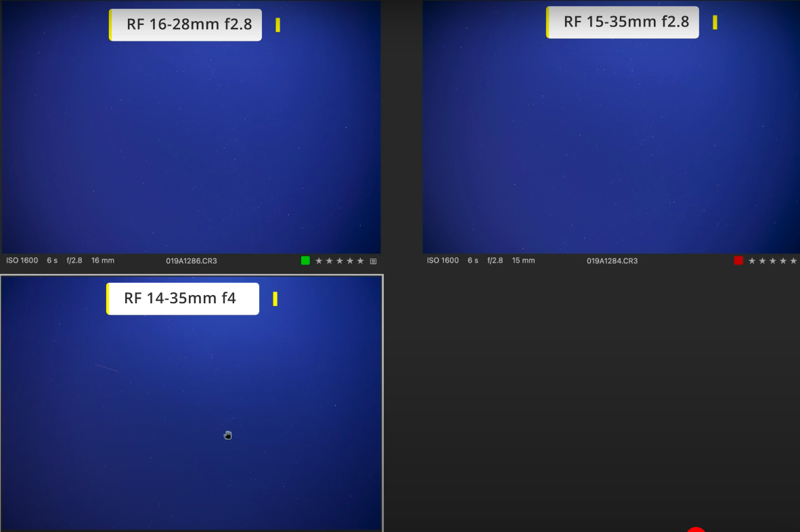
Task: Click ISO 1600 under the 15-35mm image
Action: pyautogui.click(x=443, y=260)
